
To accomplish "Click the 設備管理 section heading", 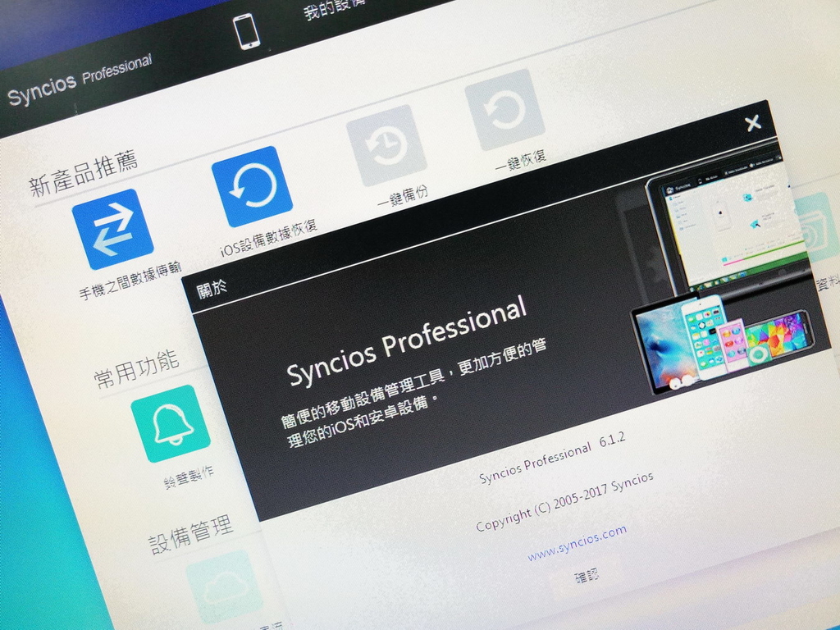I will click(191, 533).
